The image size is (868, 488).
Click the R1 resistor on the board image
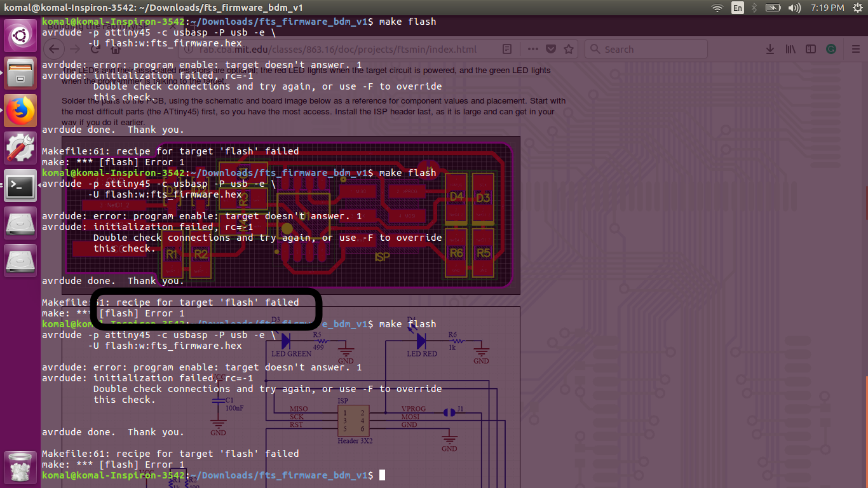click(172, 254)
